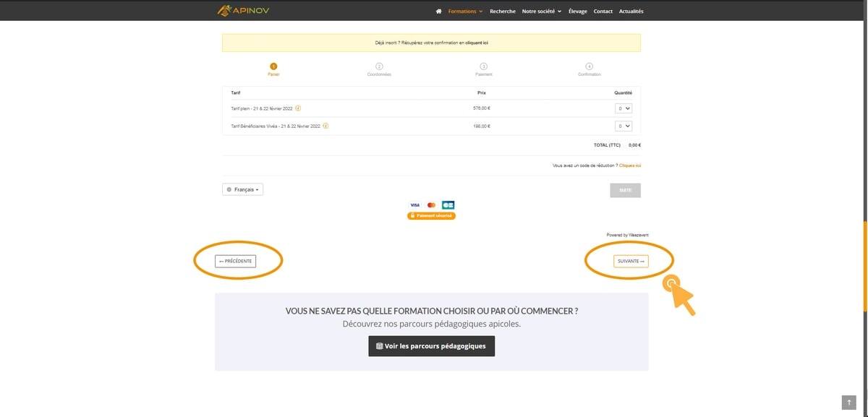Screen dimensions: 868x417
Task: Open quantity dropdown for Tarif Bénéficiaires Vivéa
Action: pos(624,126)
